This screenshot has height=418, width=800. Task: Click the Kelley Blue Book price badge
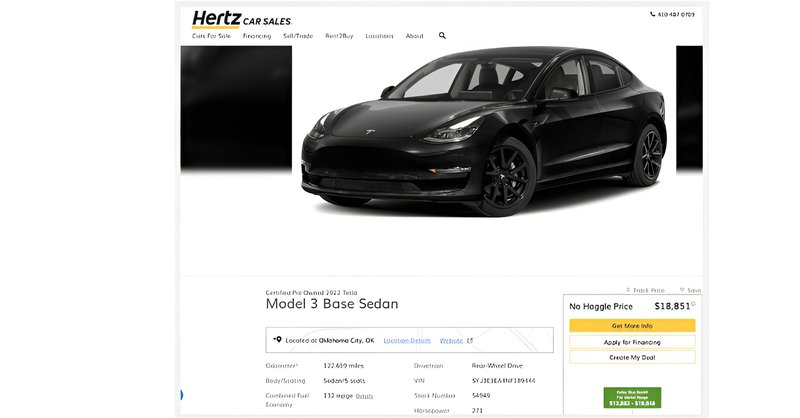(x=632, y=397)
